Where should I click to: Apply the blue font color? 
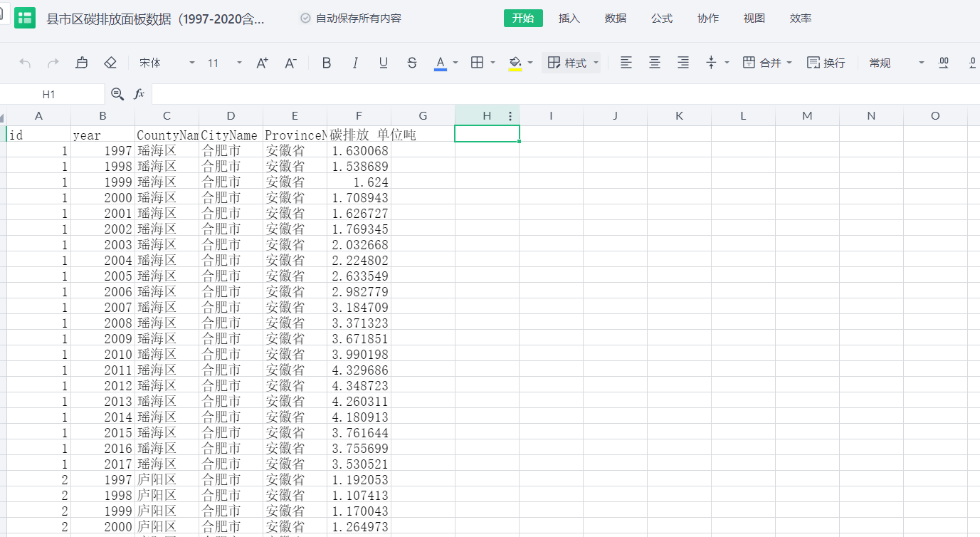click(441, 63)
